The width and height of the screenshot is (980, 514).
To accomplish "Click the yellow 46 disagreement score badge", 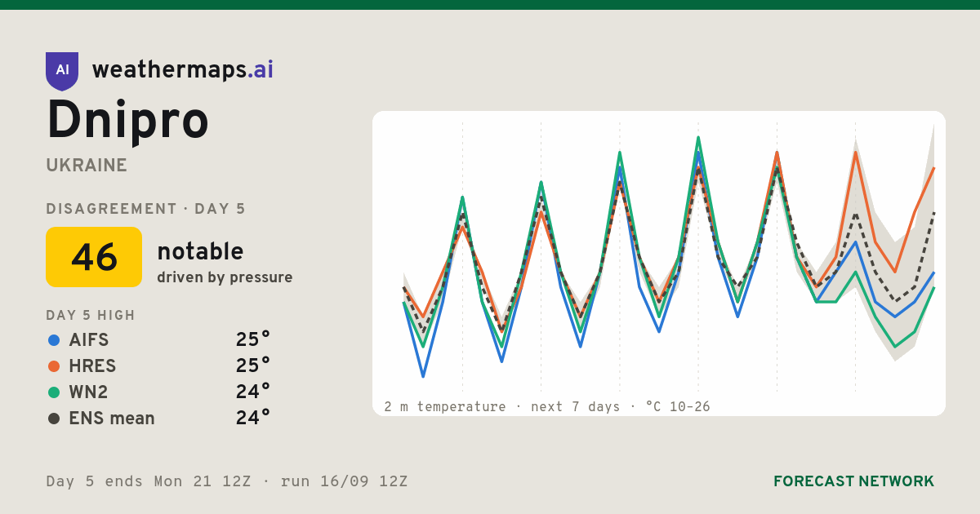I will [94, 257].
